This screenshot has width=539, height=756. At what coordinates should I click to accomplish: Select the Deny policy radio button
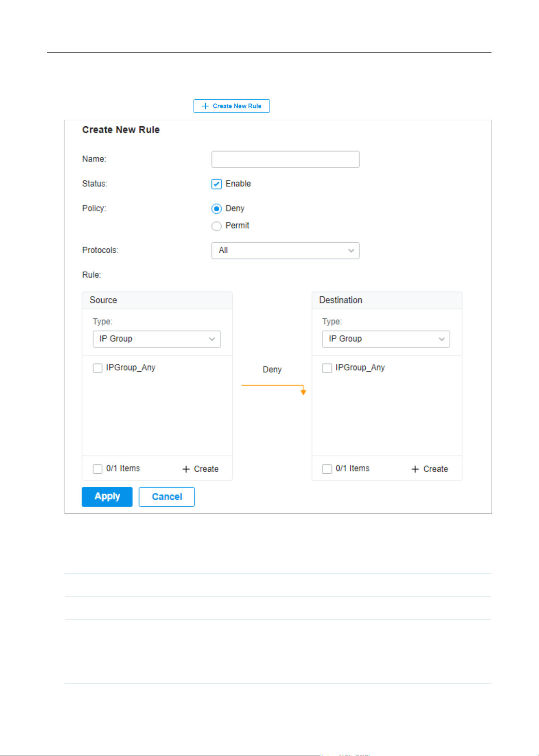216,209
